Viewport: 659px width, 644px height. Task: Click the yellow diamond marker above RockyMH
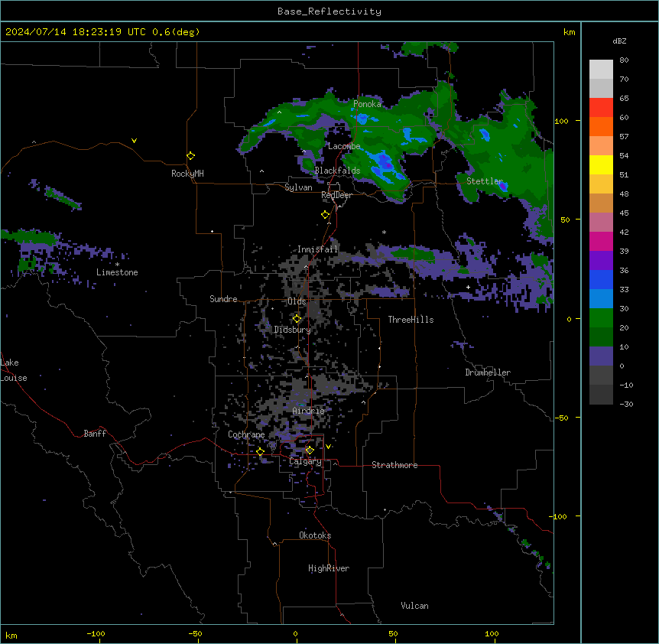[x=190, y=156]
